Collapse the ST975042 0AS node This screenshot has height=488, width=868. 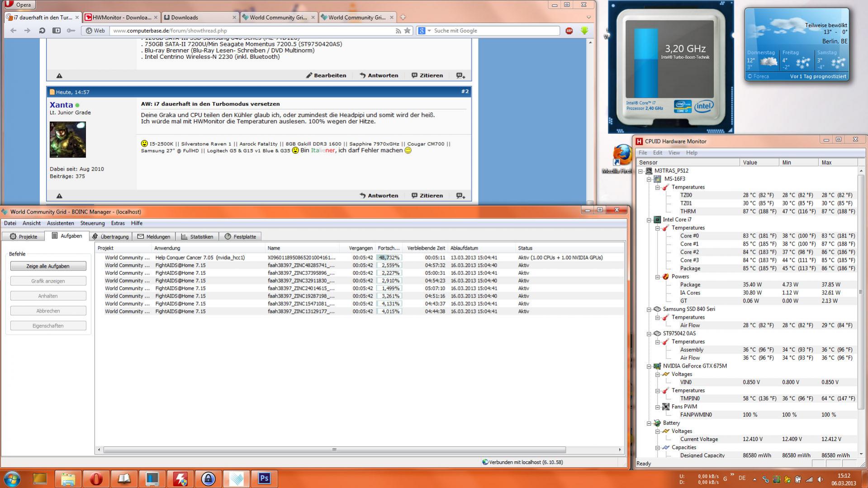[x=649, y=334]
